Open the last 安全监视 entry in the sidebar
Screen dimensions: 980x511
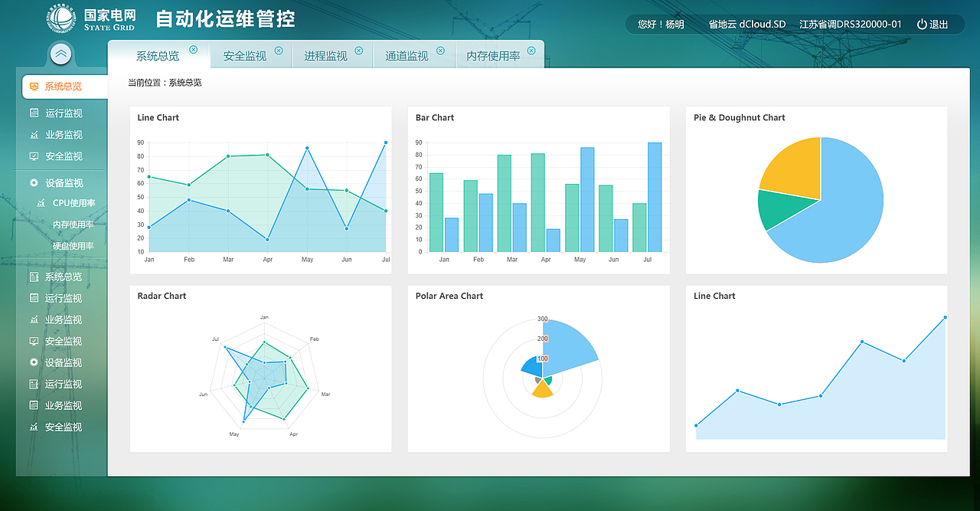tap(64, 427)
